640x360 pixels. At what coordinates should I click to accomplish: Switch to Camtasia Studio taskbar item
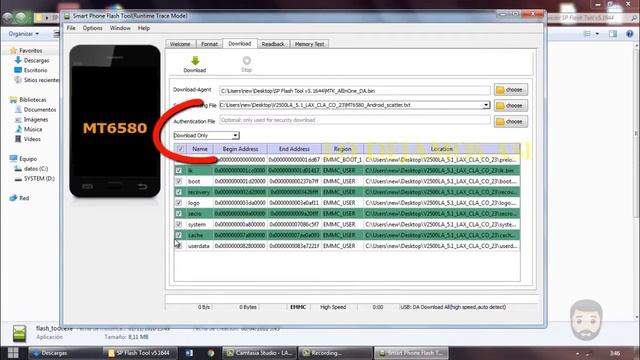pos(260,353)
